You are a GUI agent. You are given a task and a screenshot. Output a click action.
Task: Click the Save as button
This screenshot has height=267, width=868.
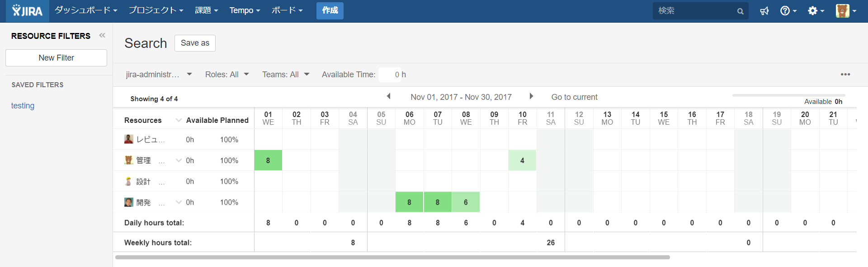click(195, 43)
